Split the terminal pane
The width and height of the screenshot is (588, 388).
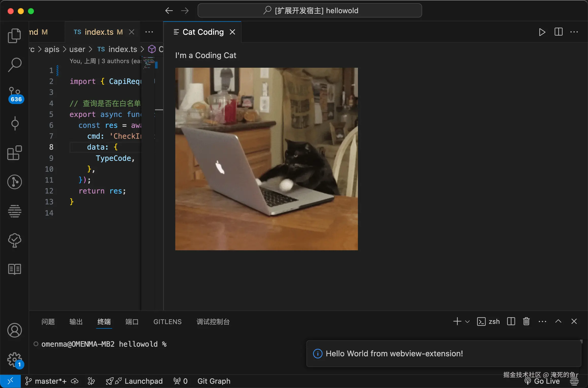511,321
